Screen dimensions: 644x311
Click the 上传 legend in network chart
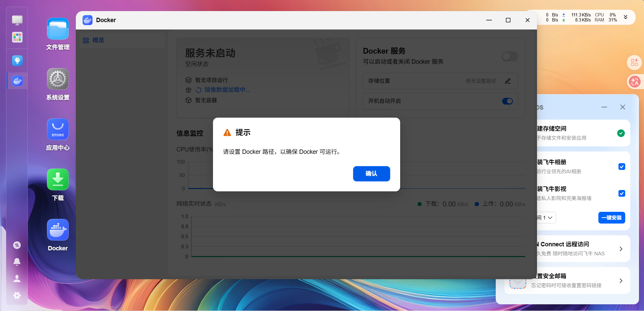click(x=500, y=204)
